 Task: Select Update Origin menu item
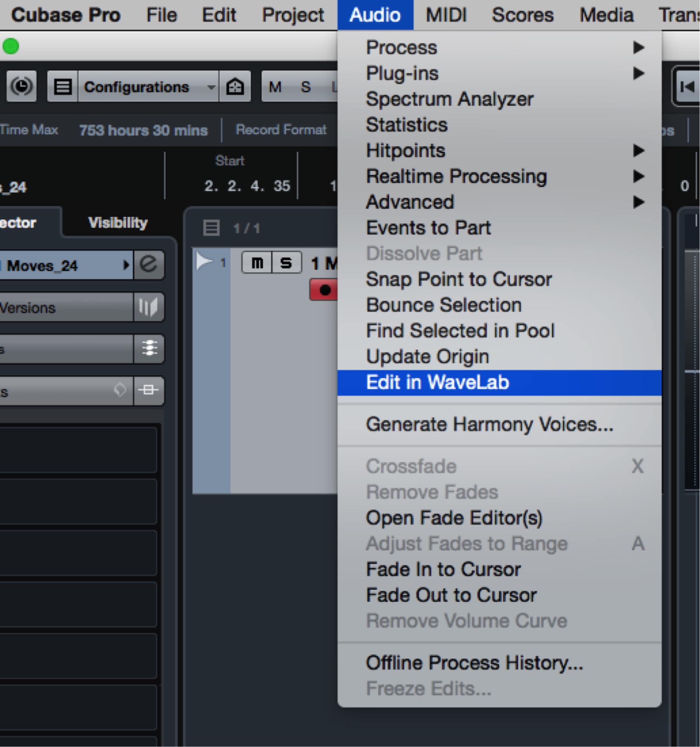click(499, 356)
